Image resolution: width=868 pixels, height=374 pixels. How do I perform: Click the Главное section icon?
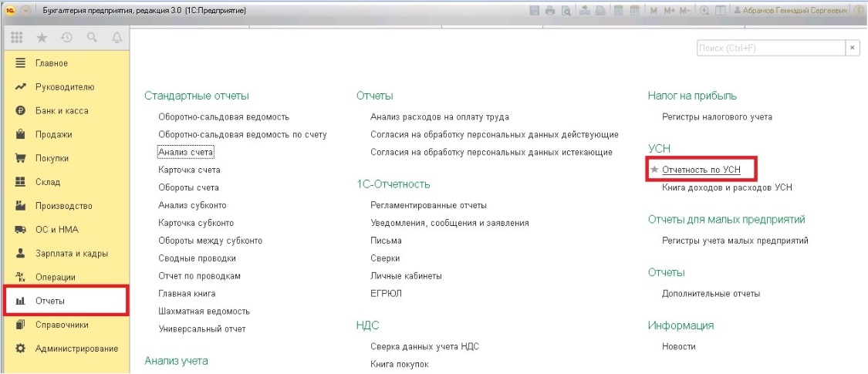point(21,63)
